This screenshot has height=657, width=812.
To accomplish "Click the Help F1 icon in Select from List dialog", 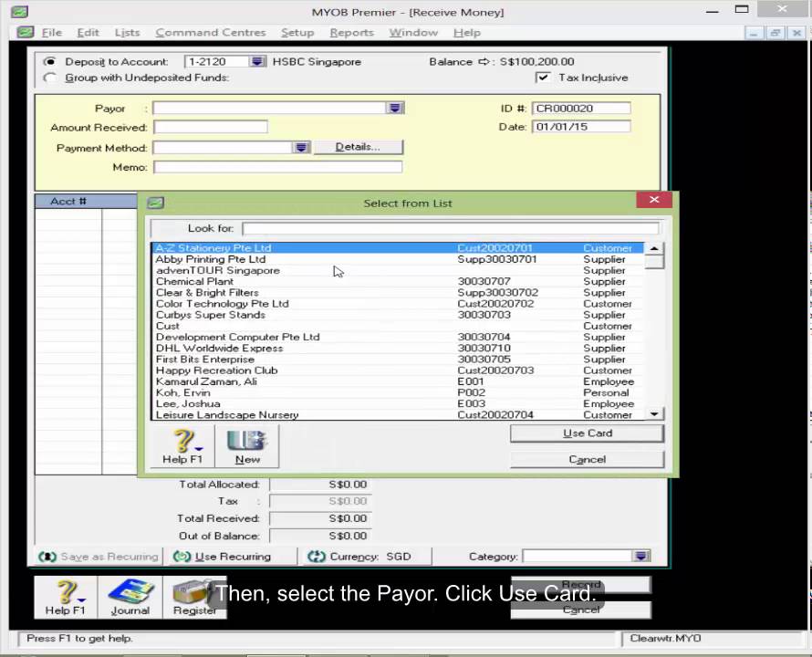I will point(182,446).
